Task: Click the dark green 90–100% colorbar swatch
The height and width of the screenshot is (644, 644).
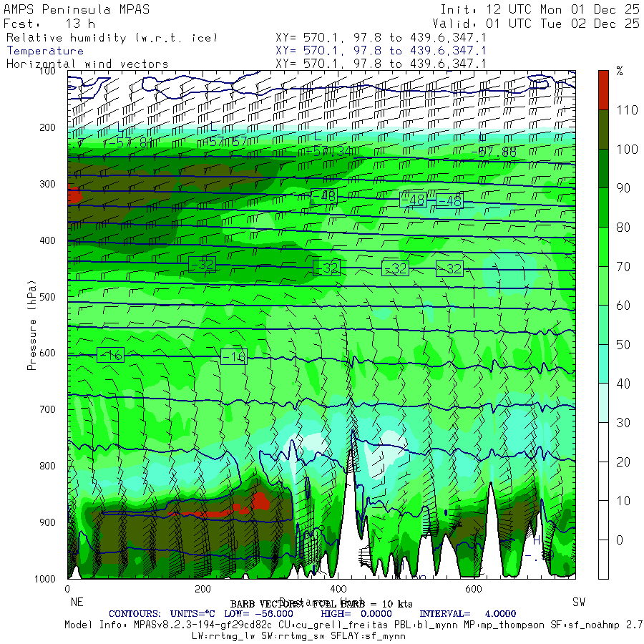Action: pyautogui.click(x=603, y=168)
